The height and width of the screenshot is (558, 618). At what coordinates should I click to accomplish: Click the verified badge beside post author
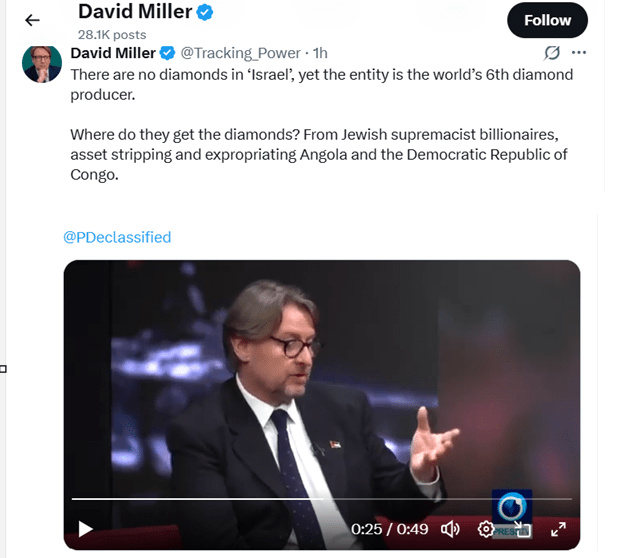tap(167, 53)
